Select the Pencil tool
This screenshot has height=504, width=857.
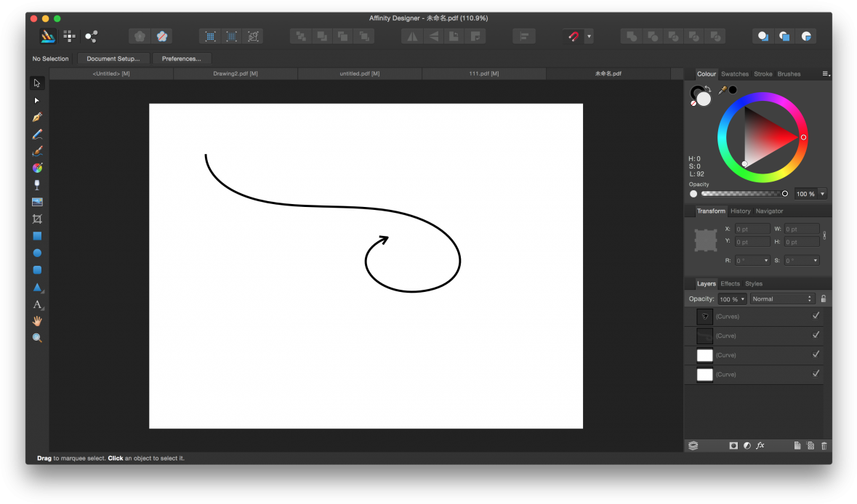(x=37, y=134)
